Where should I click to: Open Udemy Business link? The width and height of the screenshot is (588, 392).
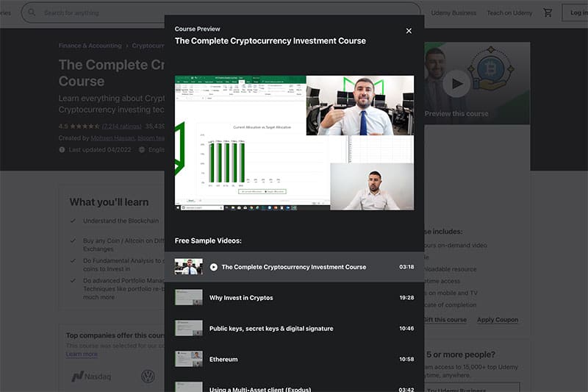[453, 13]
